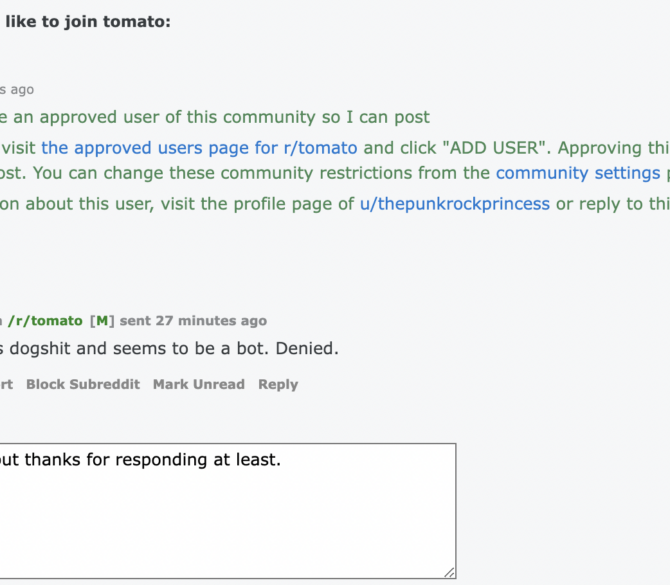Place cursor after 'at least.' in reply box
This screenshot has height=585, width=670.
coord(282,460)
